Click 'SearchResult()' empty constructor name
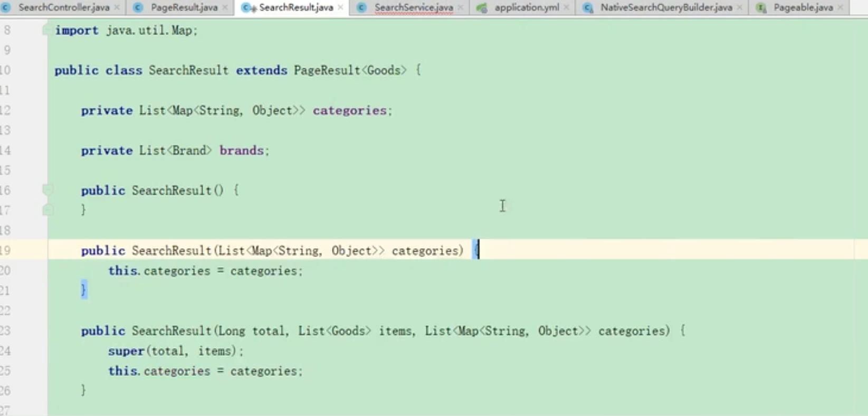 click(x=178, y=191)
